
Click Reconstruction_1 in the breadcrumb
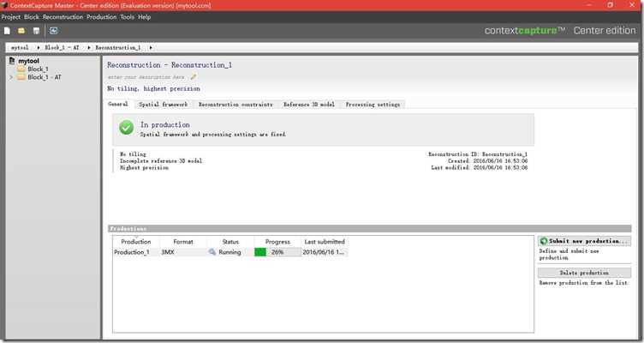tap(118, 48)
